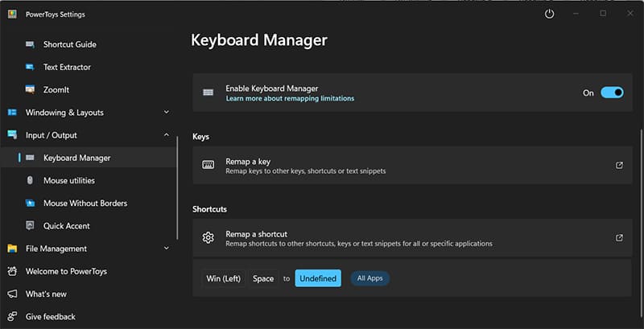
Task: Select Keyboard Manager in the sidebar
Action: point(76,158)
